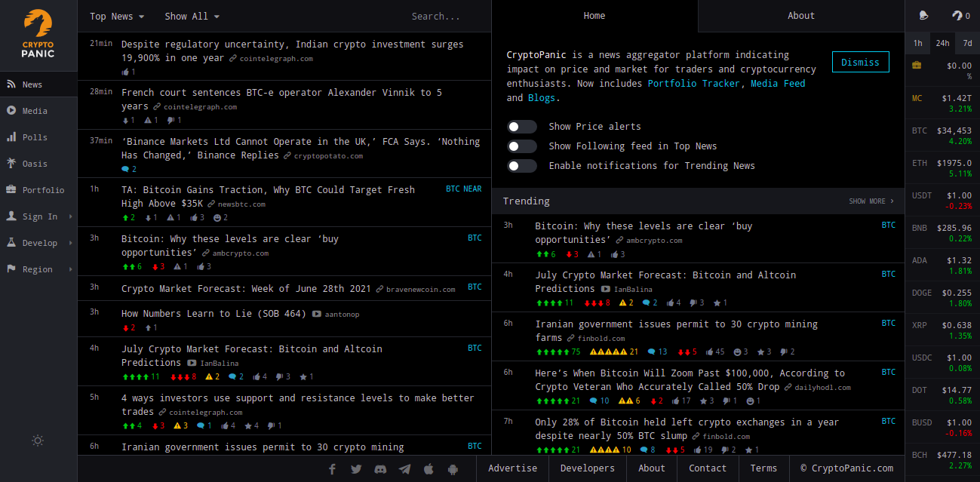Open the Portfolio Tracker link
Screen dimensions: 980x482
tap(694, 84)
